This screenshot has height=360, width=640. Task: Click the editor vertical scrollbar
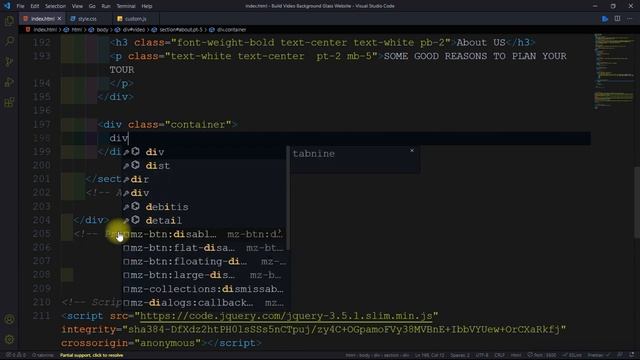[637, 202]
